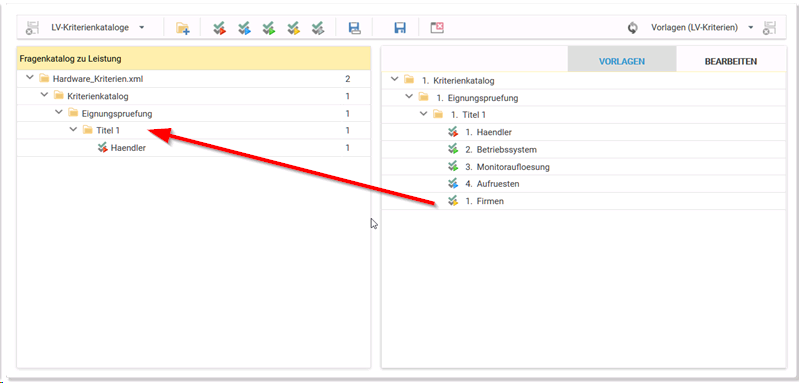This screenshot has width=799, height=383.
Task: Click the blue criterion icon of 4. Aufruesten
Action: coord(453,183)
